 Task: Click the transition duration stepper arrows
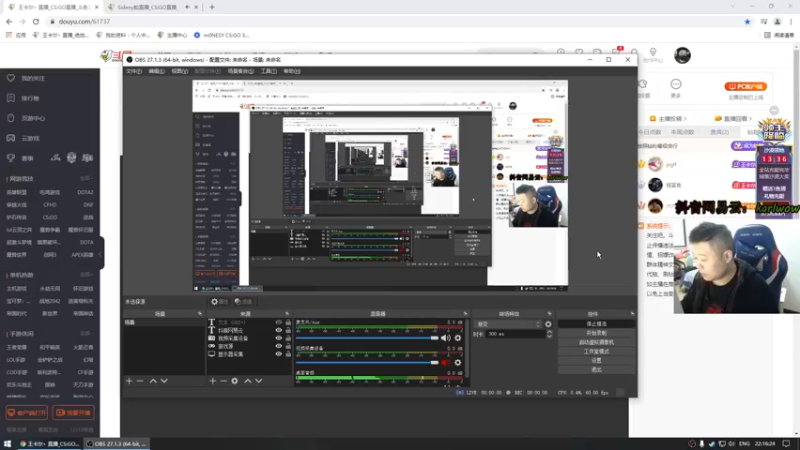tap(549, 334)
